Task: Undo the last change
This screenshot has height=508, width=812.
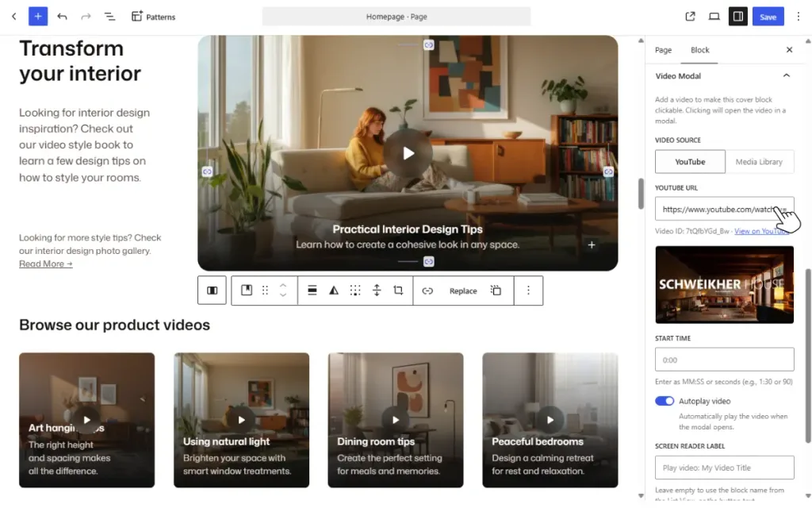Action: click(x=62, y=17)
